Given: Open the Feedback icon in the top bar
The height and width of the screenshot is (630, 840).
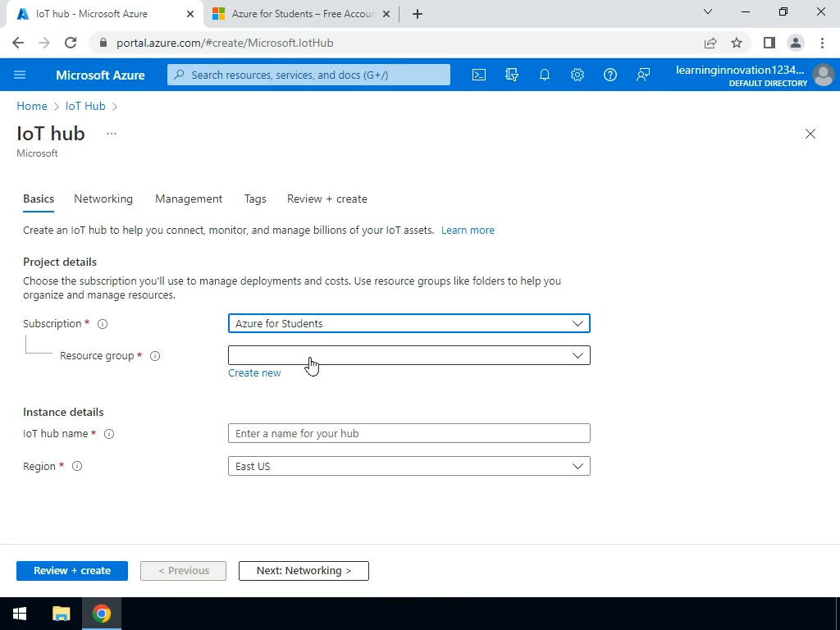Looking at the screenshot, I should (643, 75).
